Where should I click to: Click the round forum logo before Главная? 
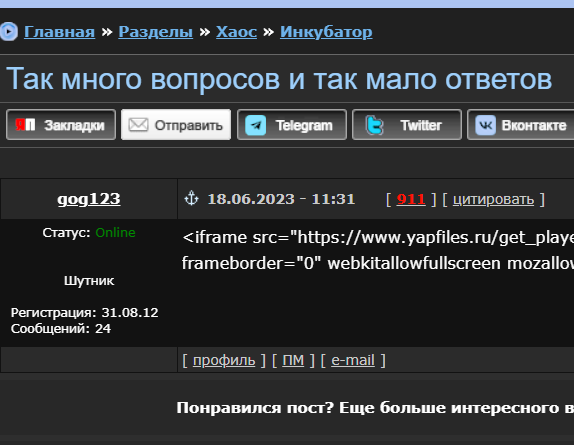pos(8,31)
